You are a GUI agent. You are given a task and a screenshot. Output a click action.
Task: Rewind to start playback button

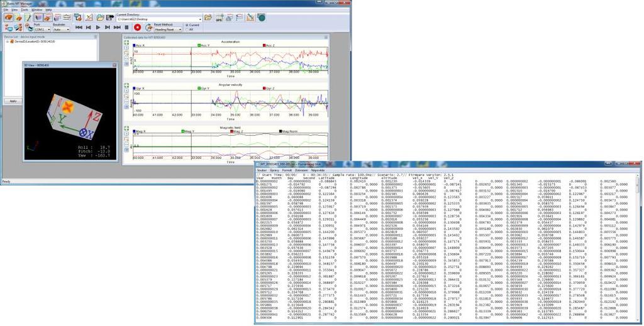(x=79, y=28)
